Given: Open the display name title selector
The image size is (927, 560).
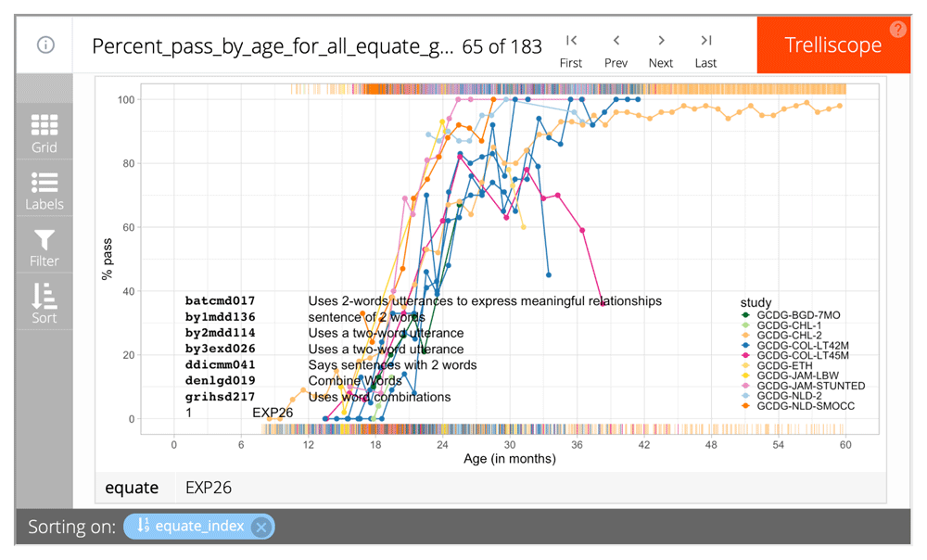Looking at the screenshot, I should 273,46.
